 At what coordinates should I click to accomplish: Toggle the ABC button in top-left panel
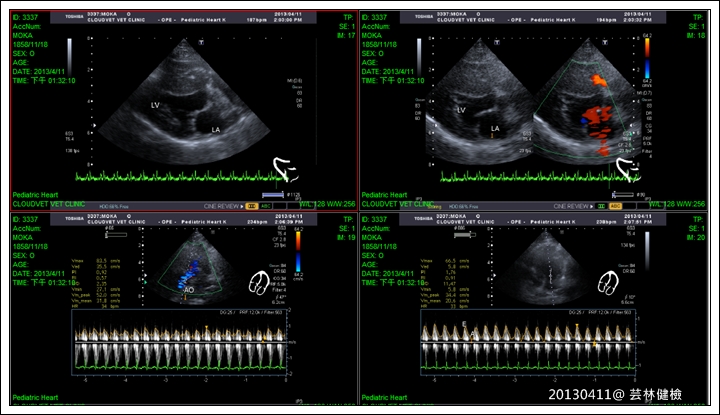(267, 204)
